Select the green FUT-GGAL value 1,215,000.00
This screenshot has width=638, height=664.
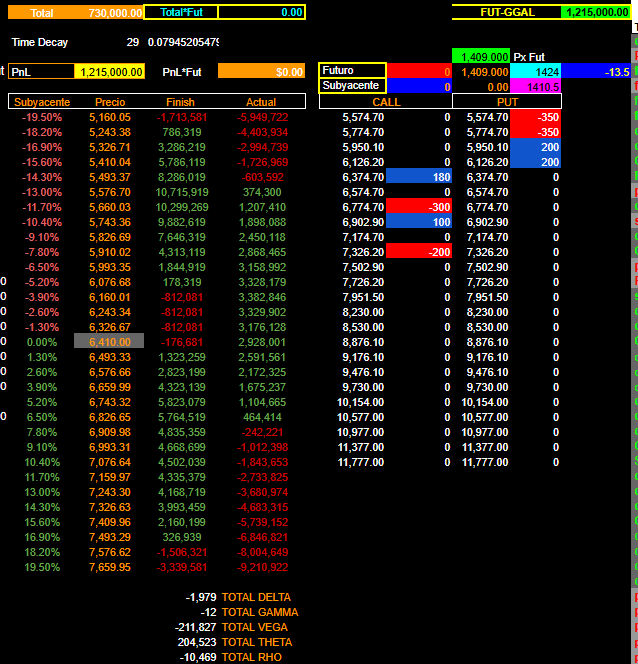tap(597, 12)
